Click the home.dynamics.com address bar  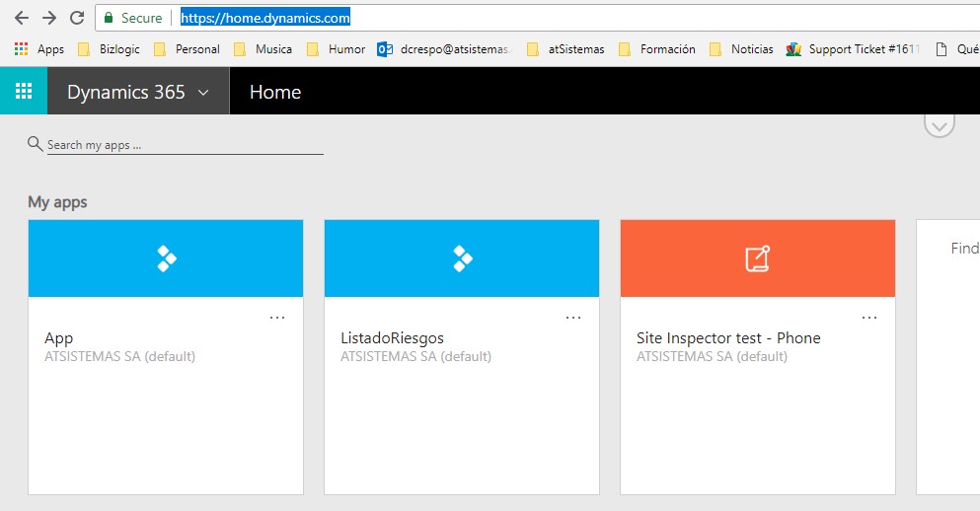pyautogui.click(x=538, y=18)
